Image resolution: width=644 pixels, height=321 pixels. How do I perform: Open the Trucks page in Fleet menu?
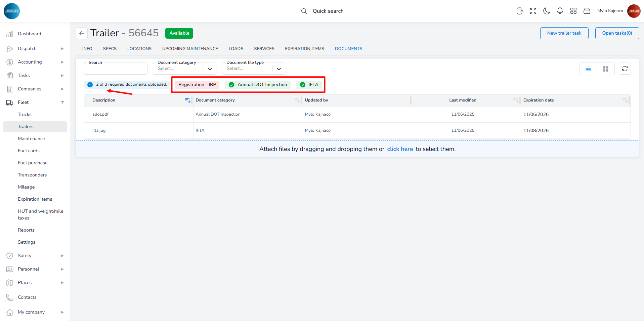coord(25,115)
